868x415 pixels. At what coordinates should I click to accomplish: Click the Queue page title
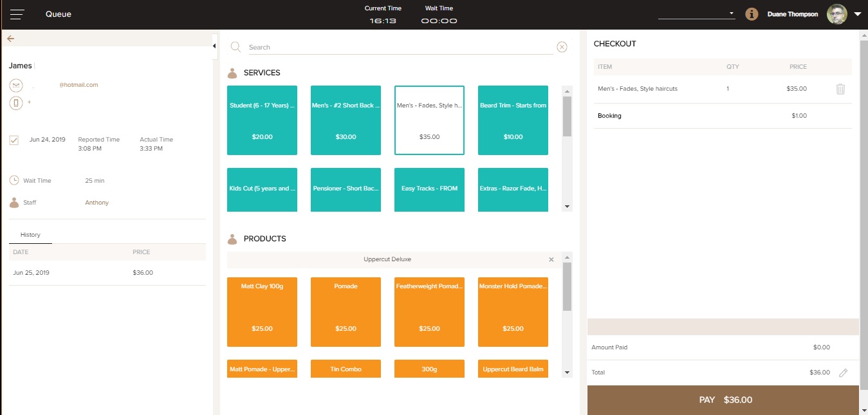click(59, 14)
